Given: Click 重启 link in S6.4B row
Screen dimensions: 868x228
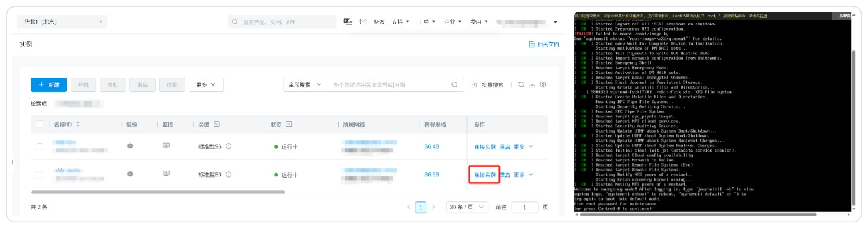Looking at the screenshot, I should (x=505, y=146).
